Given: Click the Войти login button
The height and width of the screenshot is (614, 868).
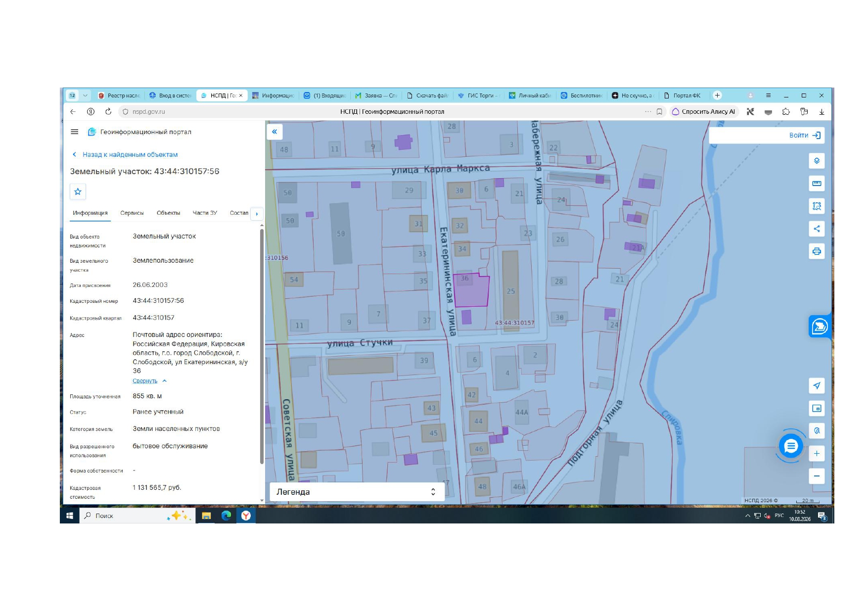Looking at the screenshot, I should click(x=805, y=135).
